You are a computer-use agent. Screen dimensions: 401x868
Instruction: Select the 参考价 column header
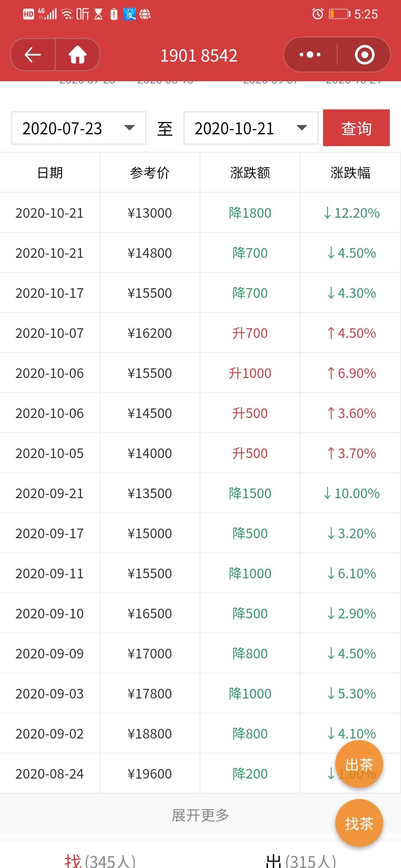(x=150, y=172)
